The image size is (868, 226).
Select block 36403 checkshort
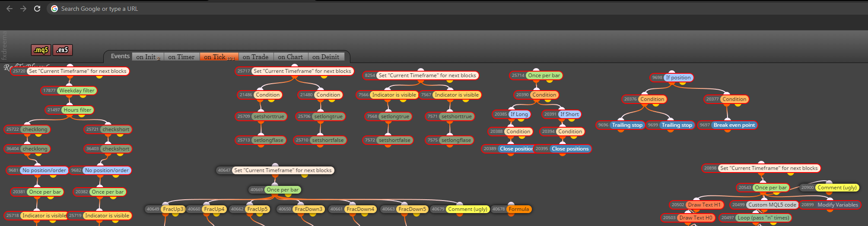pyautogui.click(x=108, y=149)
